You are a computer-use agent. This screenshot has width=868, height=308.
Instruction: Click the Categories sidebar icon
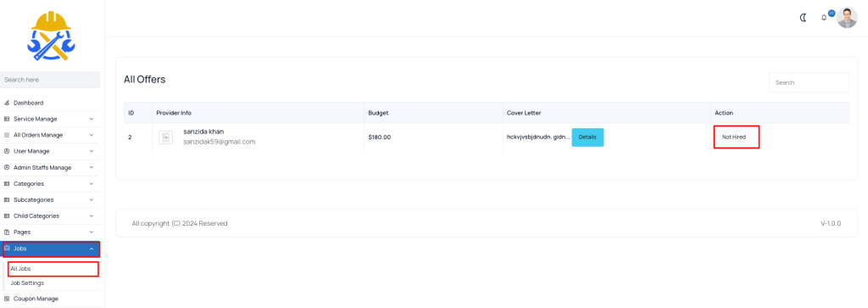point(7,184)
